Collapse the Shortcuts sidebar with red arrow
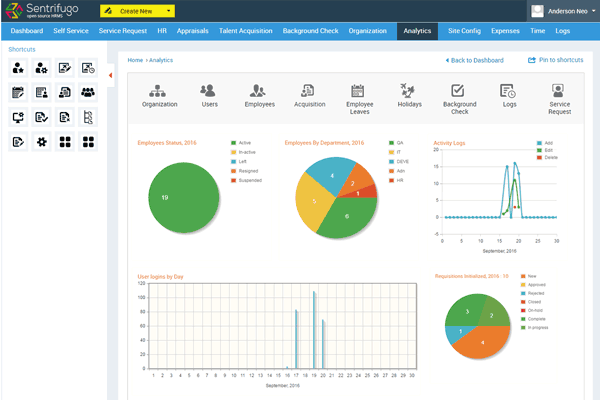The width and height of the screenshot is (600, 400). (109, 74)
